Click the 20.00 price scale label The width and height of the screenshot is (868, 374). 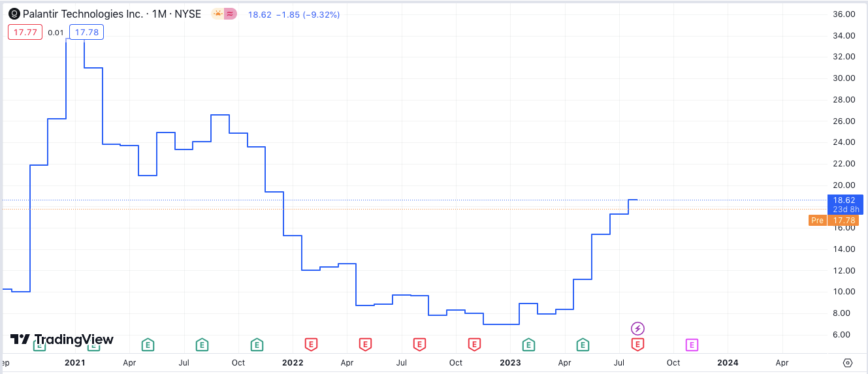tap(844, 185)
